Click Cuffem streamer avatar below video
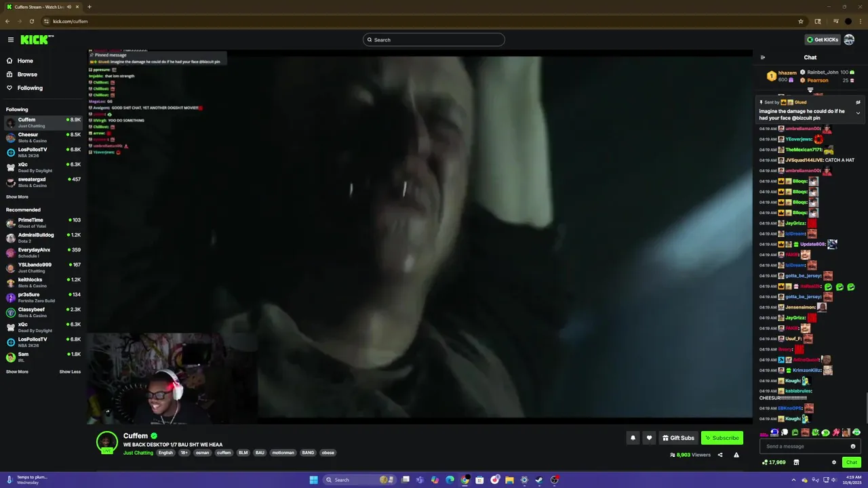Screen dimensions: 868x488 tap(106, 442)
